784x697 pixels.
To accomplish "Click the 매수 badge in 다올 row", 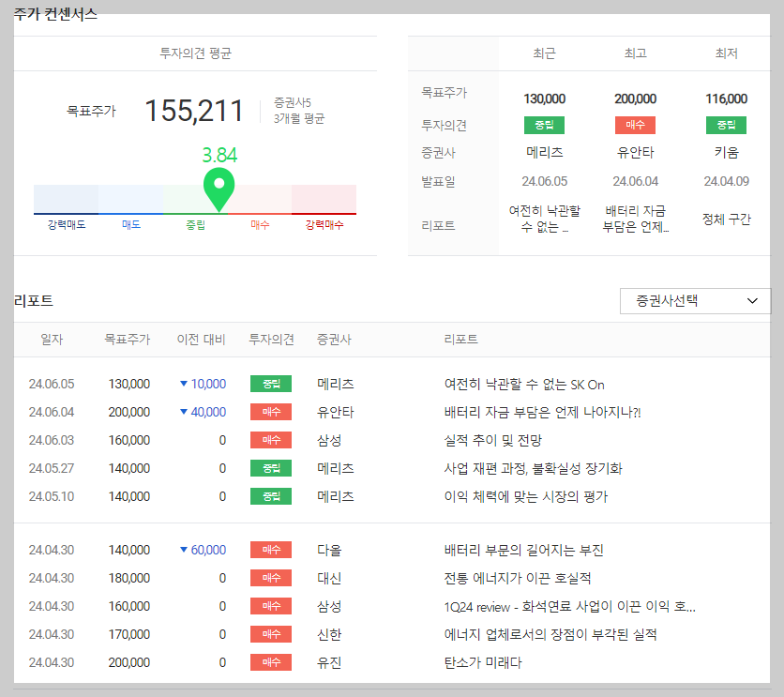I will (271, 550).
